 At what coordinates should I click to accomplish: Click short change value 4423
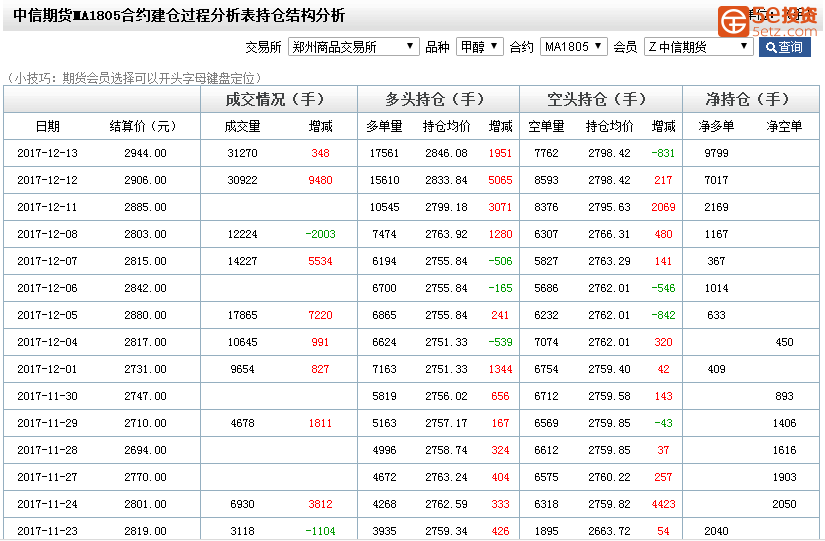pos(663,504)
